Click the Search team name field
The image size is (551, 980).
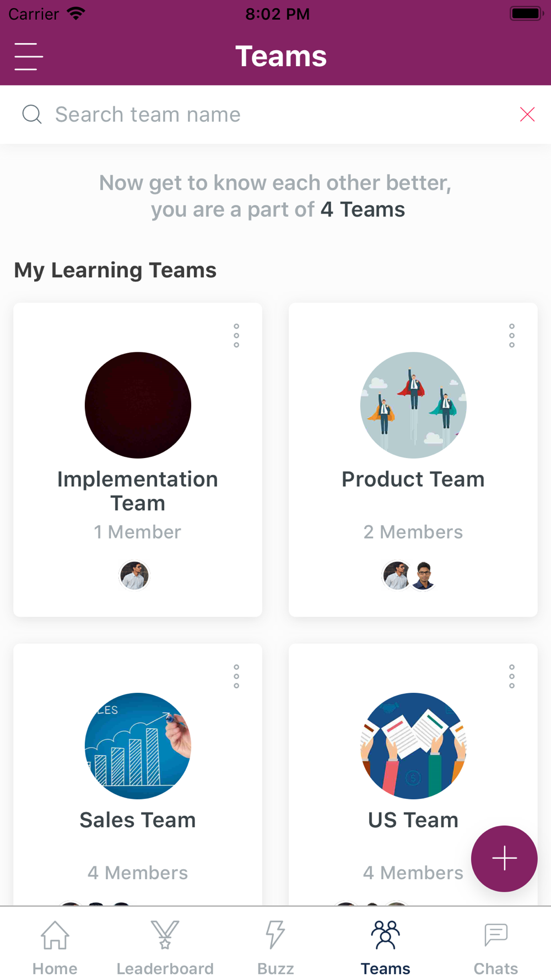(x=275, y=115)
